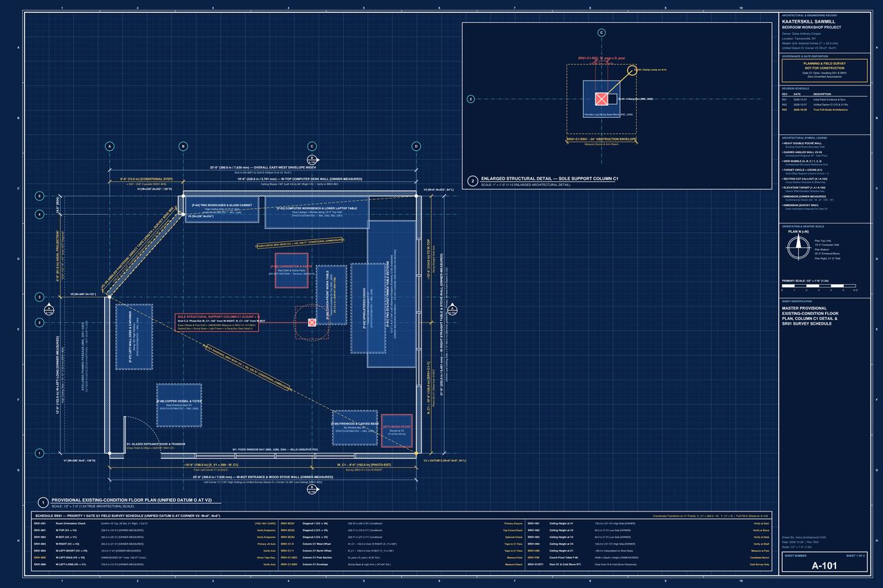Select the Left-Wall Desk & Carvings block
The width and height of the screenshot is (883, 588).
point(134,337)
